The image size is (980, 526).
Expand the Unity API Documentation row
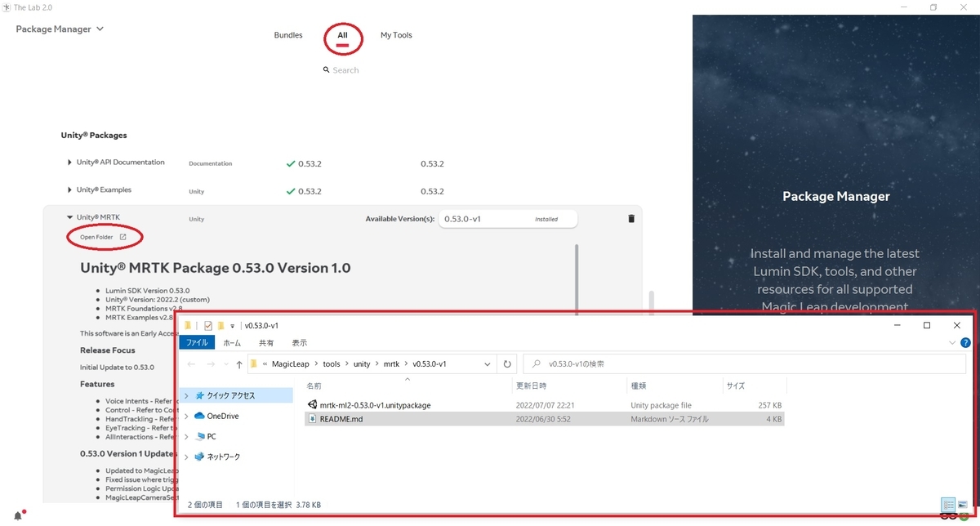point(70,163)
